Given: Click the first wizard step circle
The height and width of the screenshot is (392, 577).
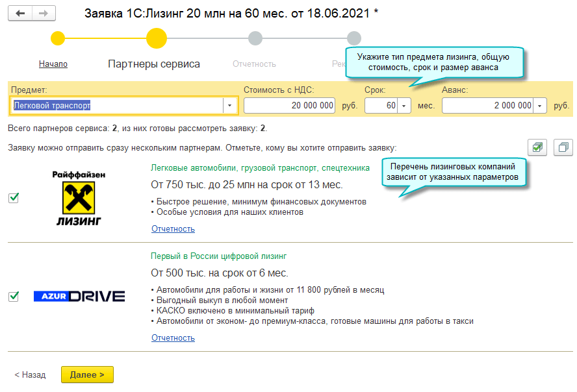Looking at the screenshot, I should click(58, 38).
